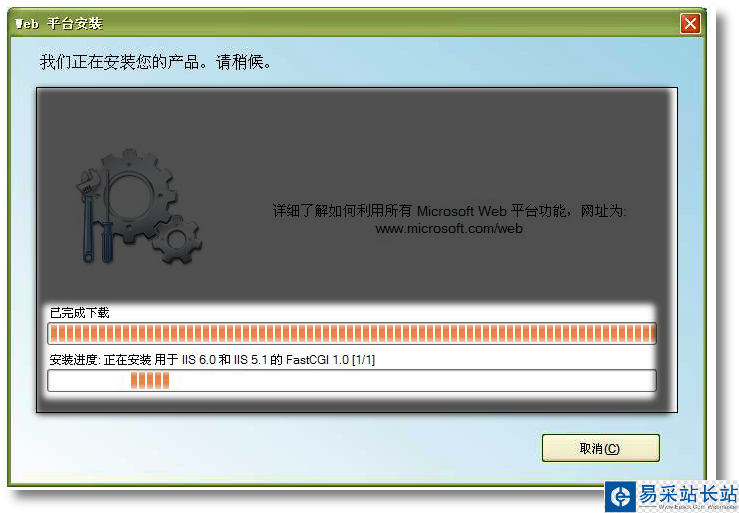739x513 pixels.
Task: Click the 已完成下载 label
Action: tap(80, 313)
